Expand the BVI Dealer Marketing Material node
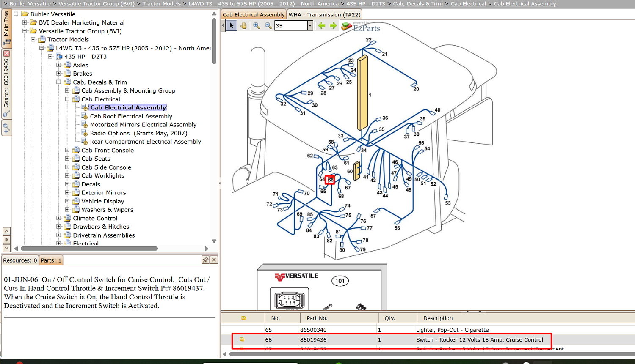Screen dimensions: 635x364 coord(25,22)
